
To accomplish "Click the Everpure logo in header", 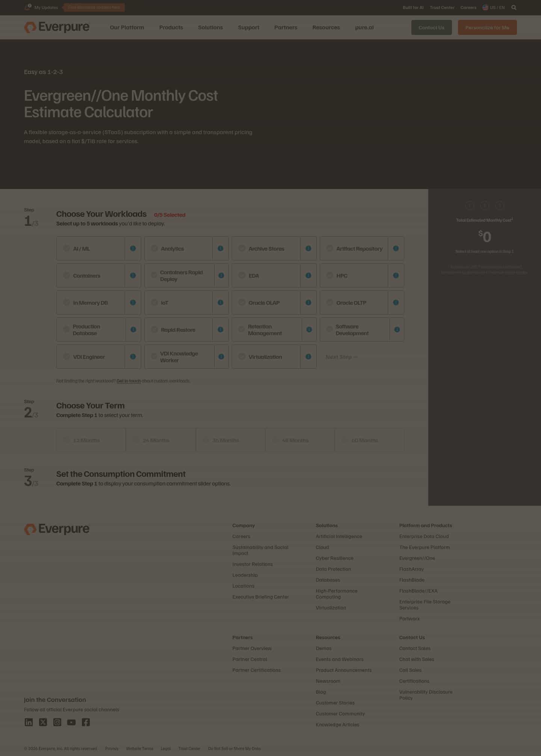I will coord(57,27).
